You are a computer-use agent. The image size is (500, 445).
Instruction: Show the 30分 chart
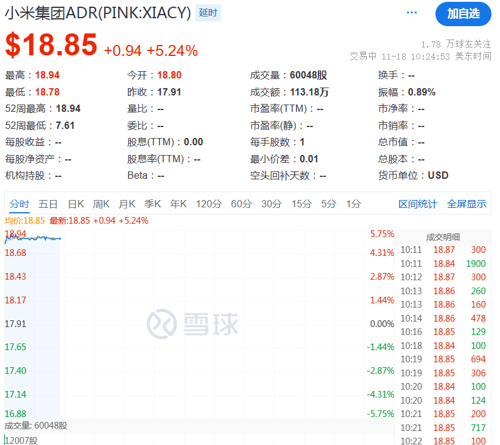point(272,204)
